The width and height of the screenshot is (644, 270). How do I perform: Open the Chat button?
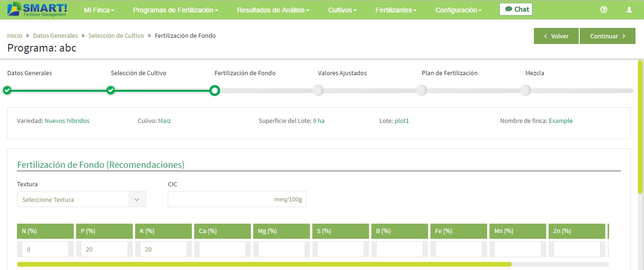click(x=516, y=9)
